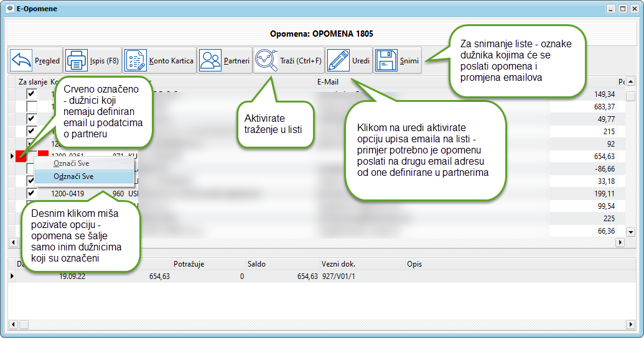Select the row with amount 92

click(316, 144)
